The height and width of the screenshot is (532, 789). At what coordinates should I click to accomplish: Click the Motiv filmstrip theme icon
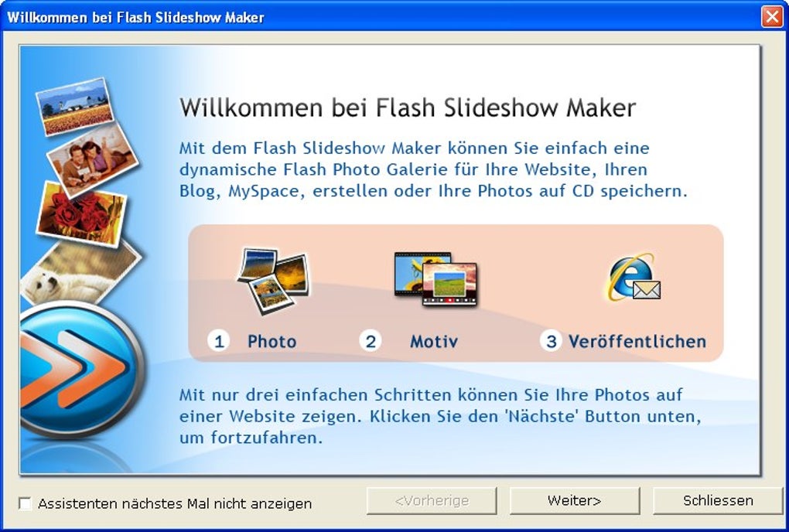[x=435, y=279]
